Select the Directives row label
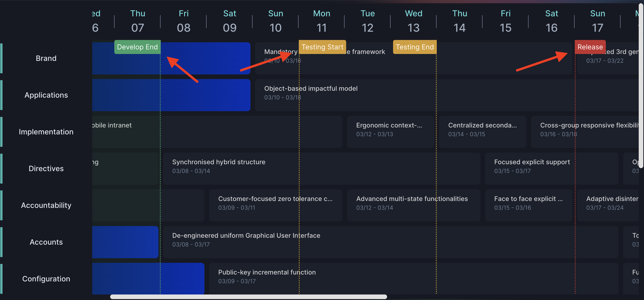 [x=46, y=168]
